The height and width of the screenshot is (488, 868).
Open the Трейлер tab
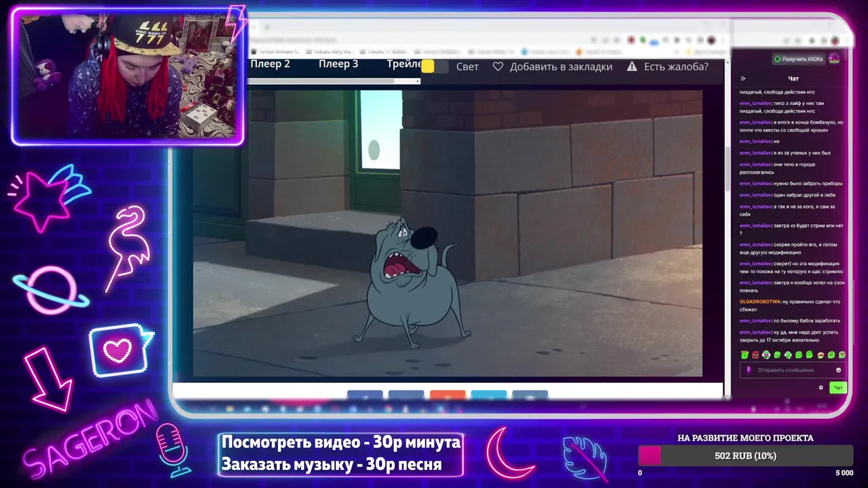coord(404,64)
